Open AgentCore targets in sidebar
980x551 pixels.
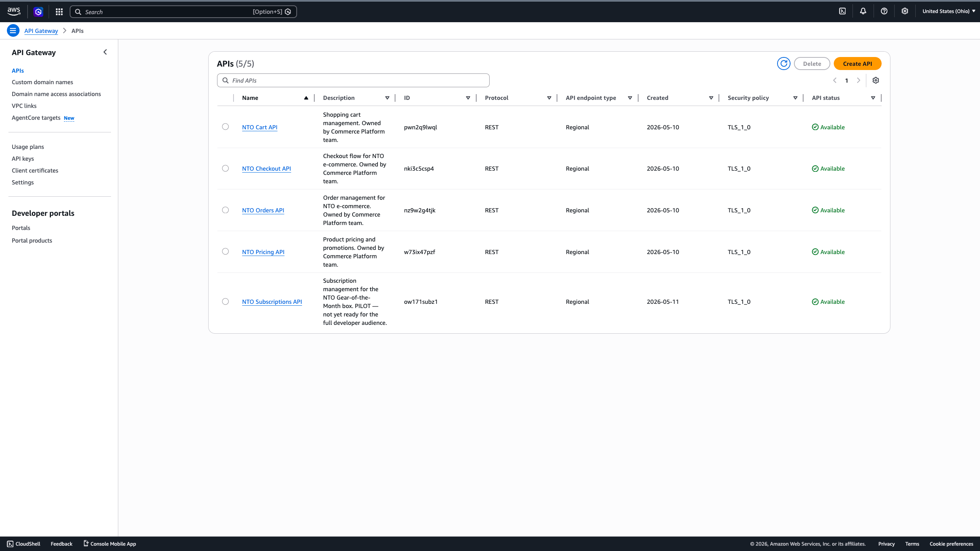(x=36, y=118)
